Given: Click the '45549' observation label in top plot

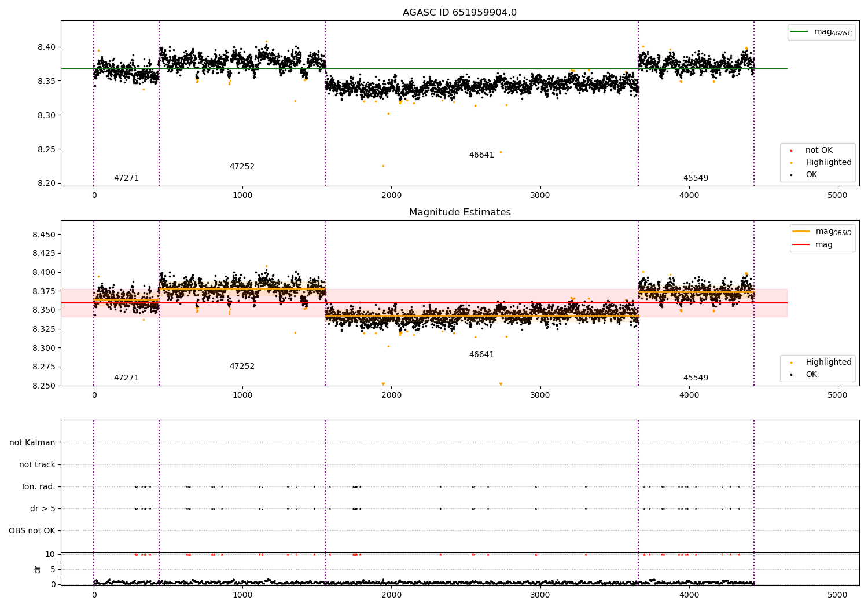Looking at the screenshot, I should pyautogui.click(x=696, y=178).
